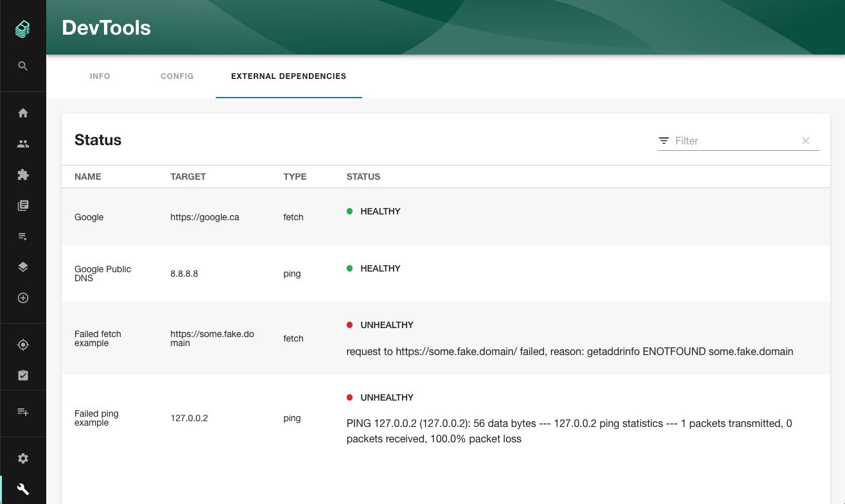Click the UNHEALTHY status for Failed ping example

click(x=386, y=397)
